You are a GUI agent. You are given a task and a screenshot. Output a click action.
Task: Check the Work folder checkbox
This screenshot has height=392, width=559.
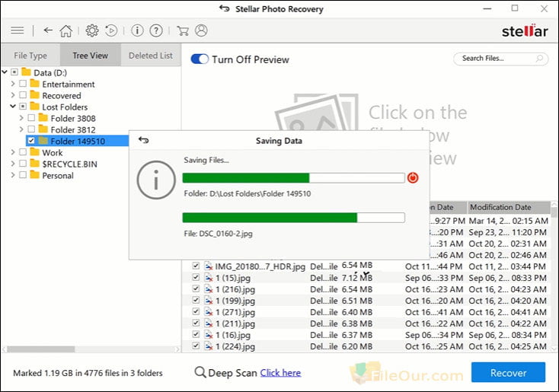23,152
